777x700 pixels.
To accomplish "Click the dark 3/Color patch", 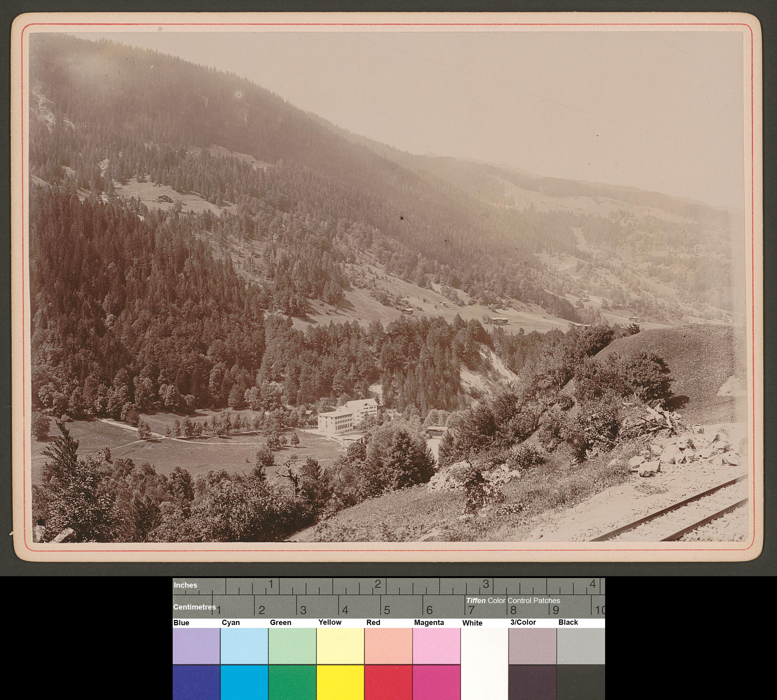I will [533, 682].
